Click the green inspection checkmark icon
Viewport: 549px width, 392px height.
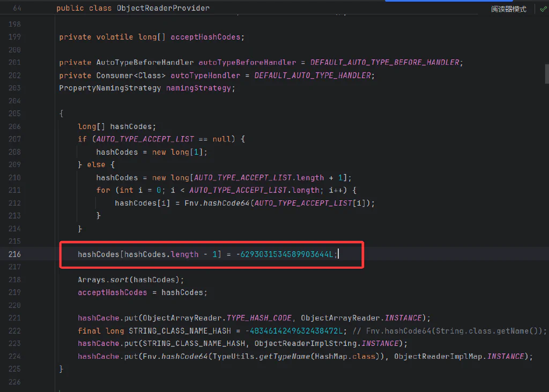point(543,9)
